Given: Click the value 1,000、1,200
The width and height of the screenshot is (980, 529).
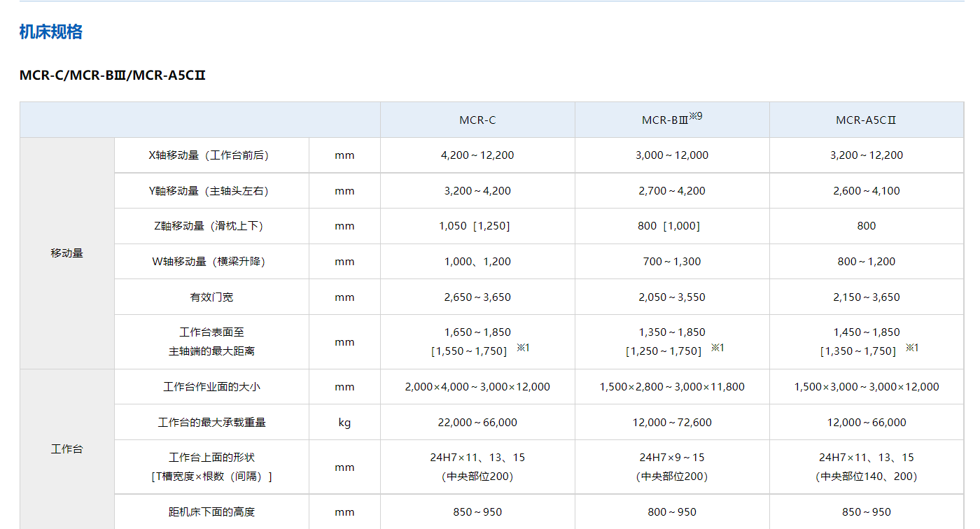Looking at the screenshot, I should pos(477,261).
